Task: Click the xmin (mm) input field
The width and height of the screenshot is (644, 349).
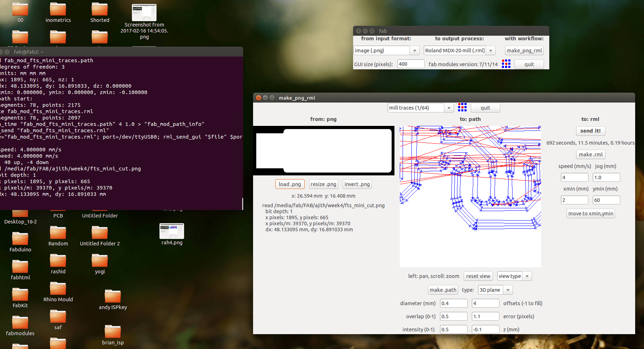Action: (x=574, y=200)
